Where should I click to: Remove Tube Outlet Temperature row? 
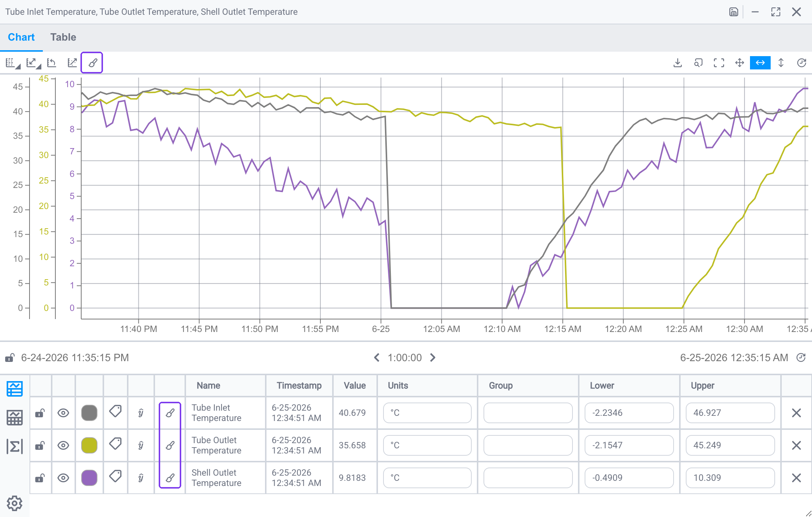point(796,445)
